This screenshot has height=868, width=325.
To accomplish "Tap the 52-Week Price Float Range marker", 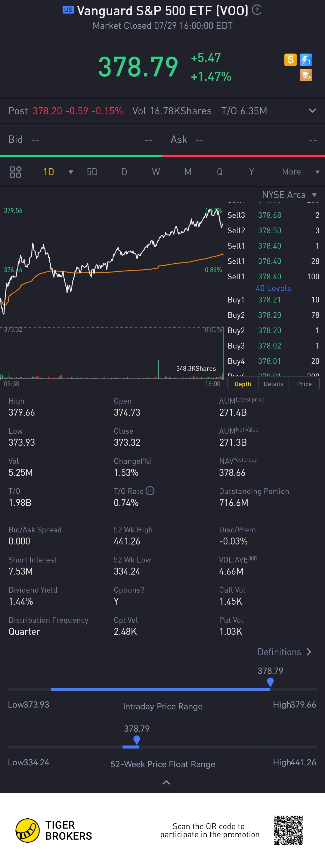I will point(136,740).
